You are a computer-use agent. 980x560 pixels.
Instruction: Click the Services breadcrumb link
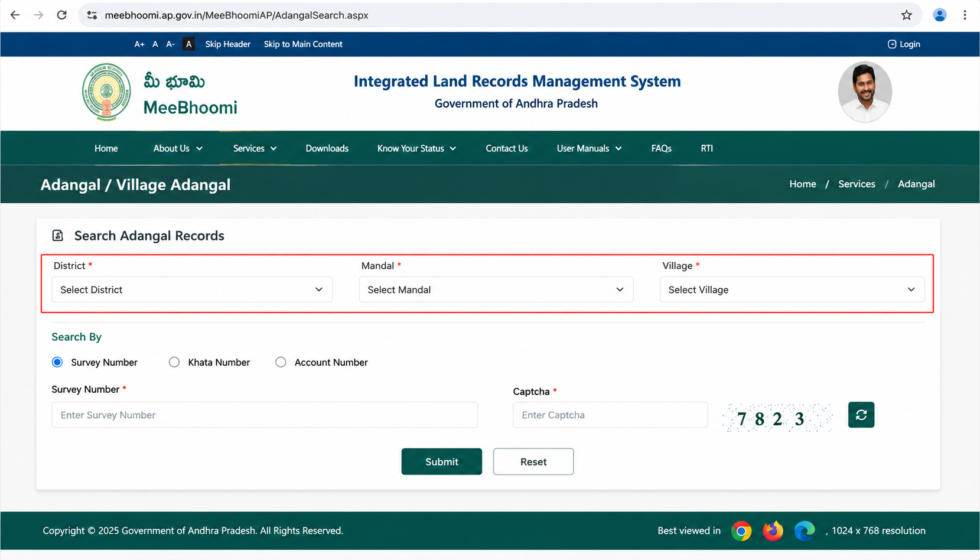pyautogui.click(x=857, y=184)
